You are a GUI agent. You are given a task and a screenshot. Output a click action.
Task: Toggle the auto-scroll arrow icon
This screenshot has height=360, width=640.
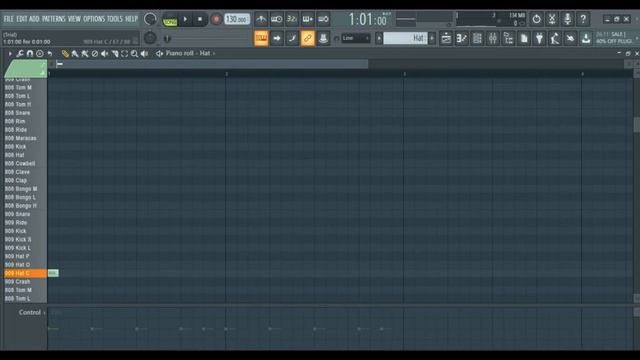pyautogui.click(x=276, y=38)
